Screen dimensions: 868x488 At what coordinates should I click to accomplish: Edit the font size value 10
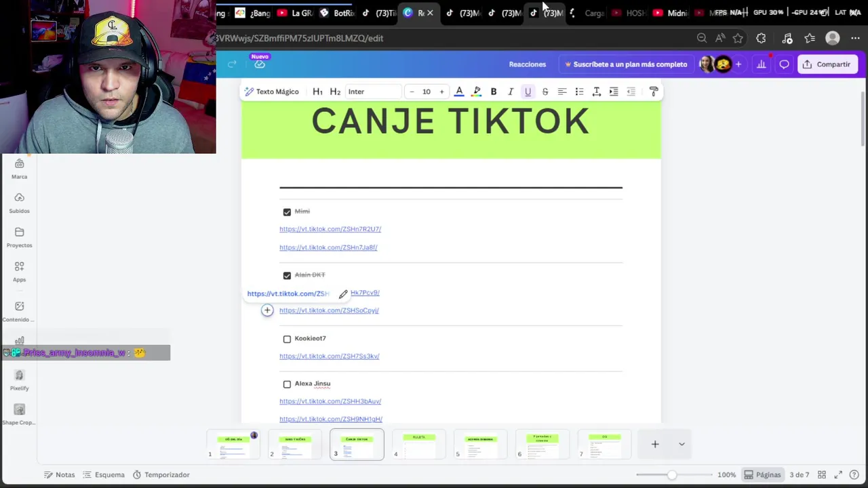427,91
